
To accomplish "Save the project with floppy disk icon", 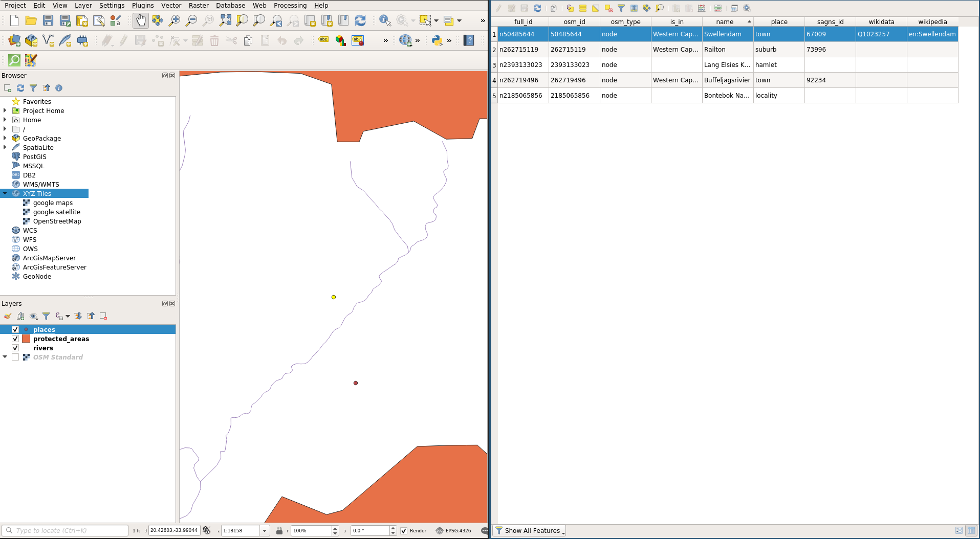I will [x=48, y=20].
